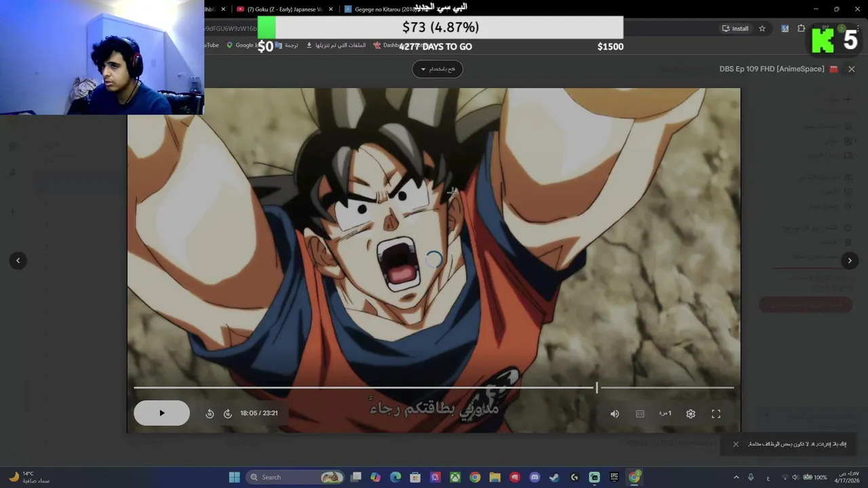The image size is (868, 488).
Task: Click the microphone tray icon
Action: coord(751,477)
